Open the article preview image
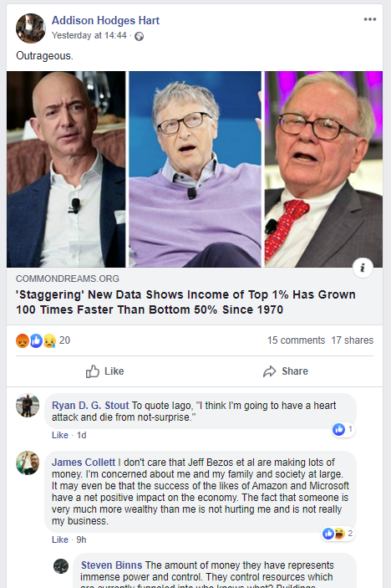The height and width of the screenshot is (588, 391). click(x=195, y=169)
